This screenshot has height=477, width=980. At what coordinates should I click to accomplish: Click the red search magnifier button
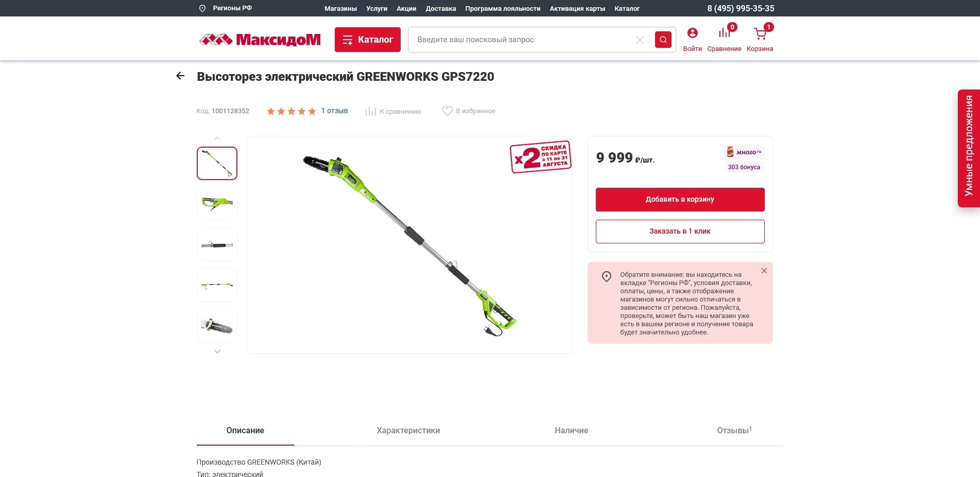663,40
